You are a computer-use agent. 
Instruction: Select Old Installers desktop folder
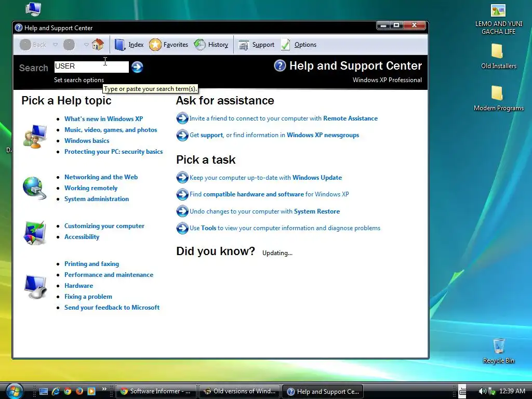[x=498, y=56]
